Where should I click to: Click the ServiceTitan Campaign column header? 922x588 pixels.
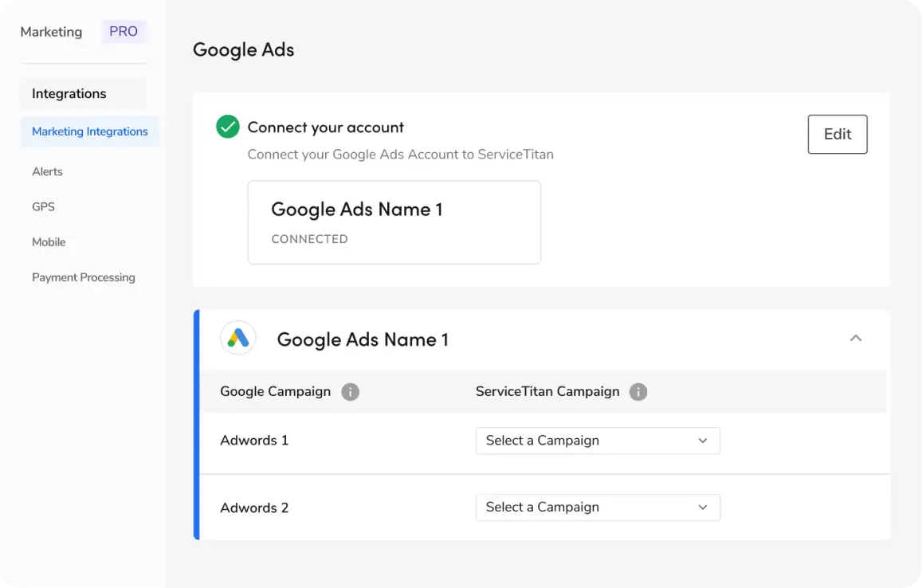[547, 392]
